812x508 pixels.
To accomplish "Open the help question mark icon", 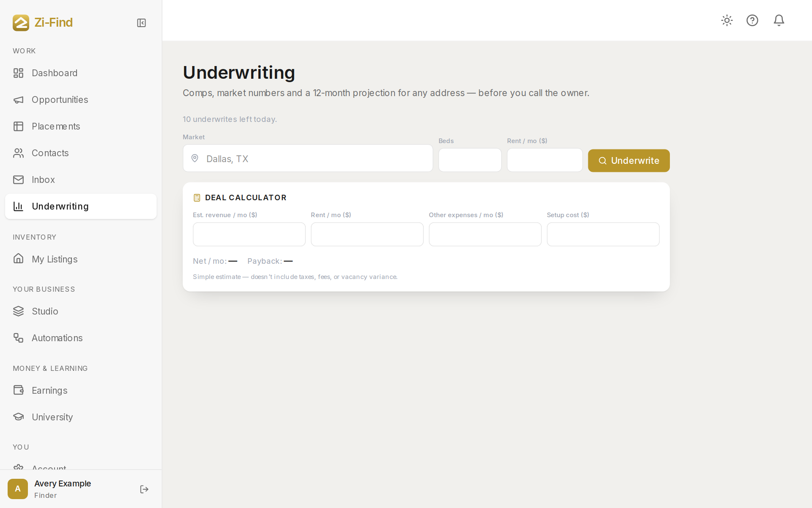I will [752, 20].
